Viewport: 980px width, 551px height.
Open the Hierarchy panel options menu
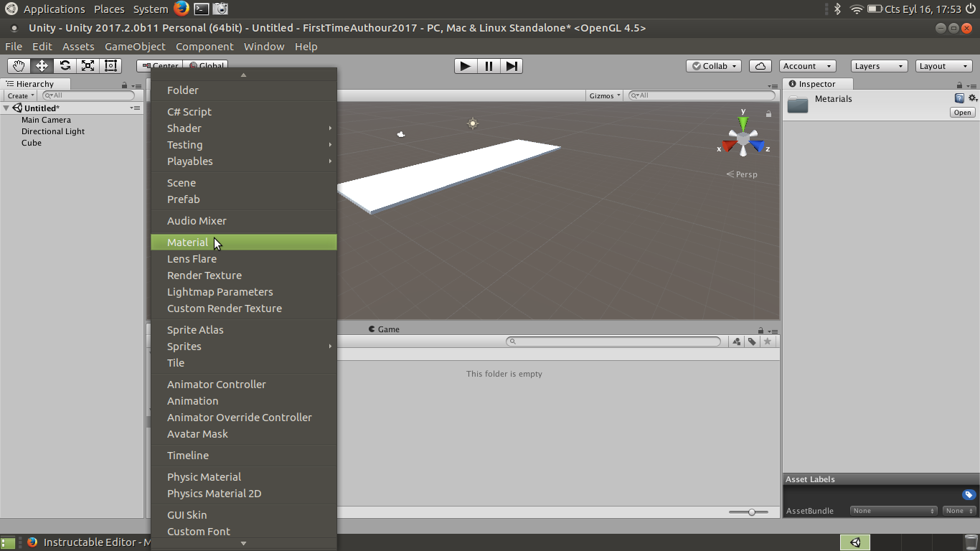(136, 85)
